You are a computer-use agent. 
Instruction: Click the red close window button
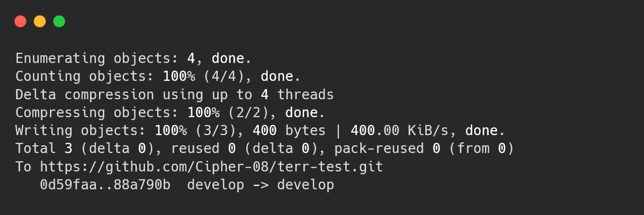pos(20,21)
